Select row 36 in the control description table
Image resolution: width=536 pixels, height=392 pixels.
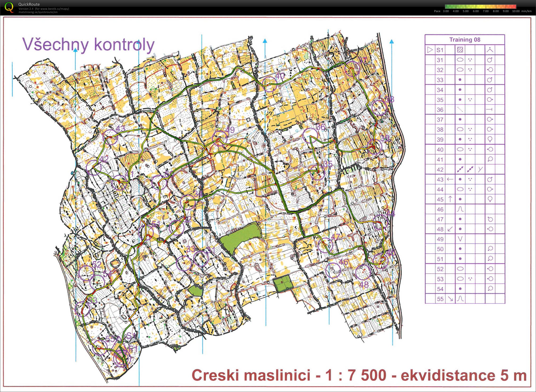[465, 110]
